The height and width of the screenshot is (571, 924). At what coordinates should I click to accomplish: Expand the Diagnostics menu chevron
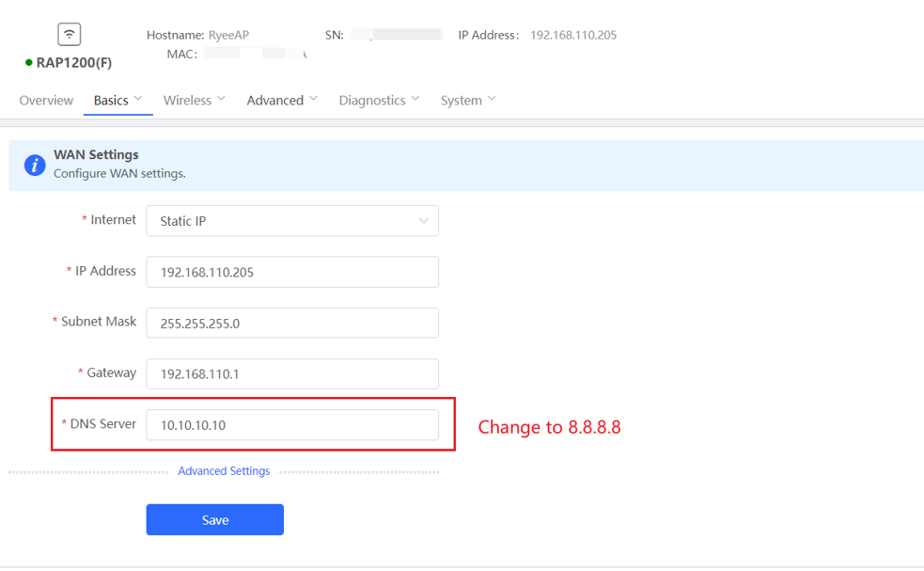click(x=415, y=99)
